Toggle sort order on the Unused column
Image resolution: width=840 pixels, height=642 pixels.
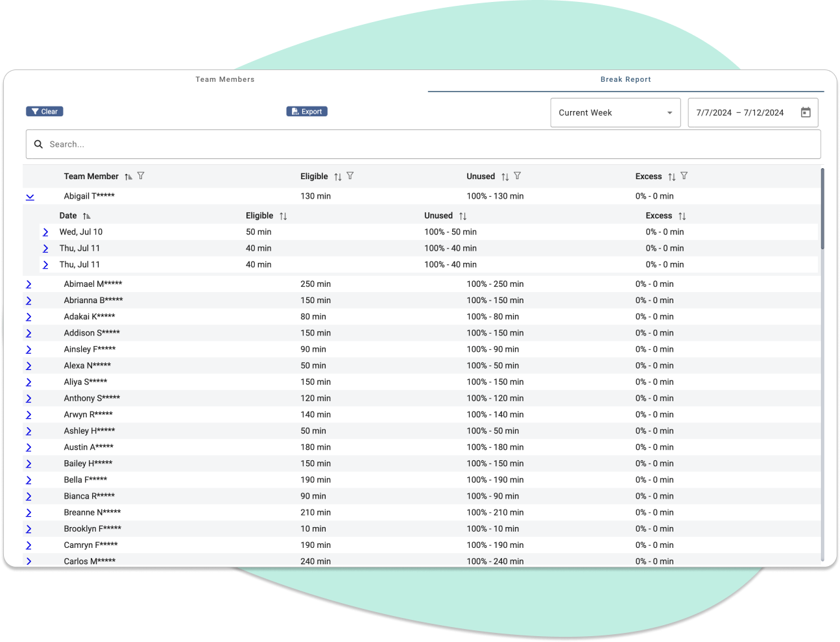pyautogui.click(x=504, y=176)
